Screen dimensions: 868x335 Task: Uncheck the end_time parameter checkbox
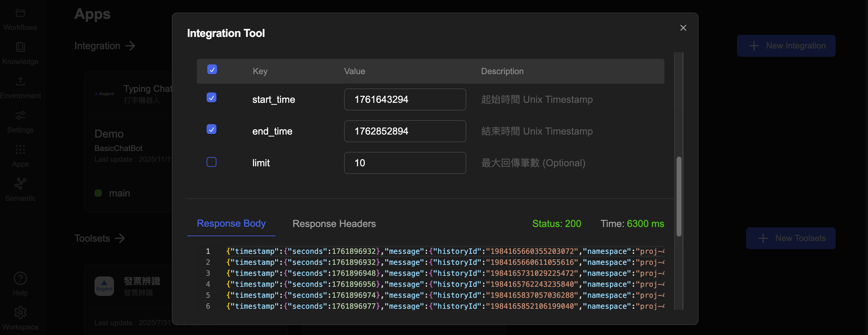[211, 129]
